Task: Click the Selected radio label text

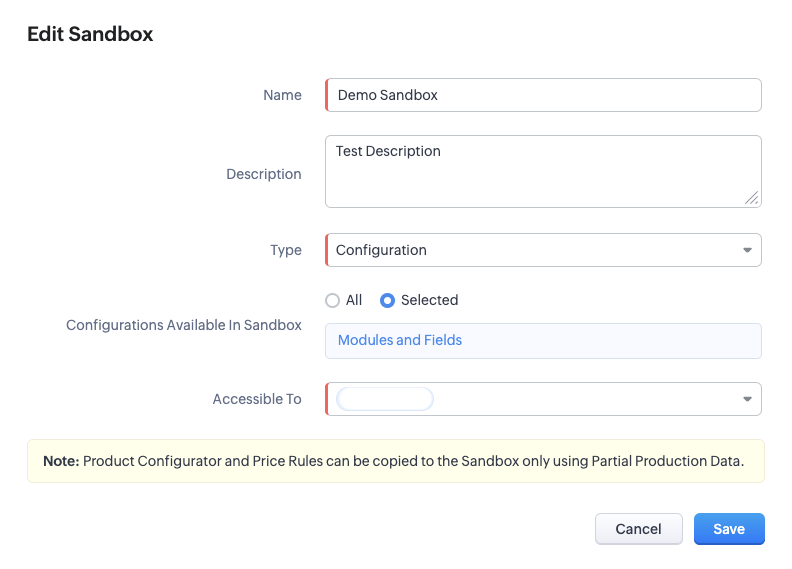Action: point(429,300)
